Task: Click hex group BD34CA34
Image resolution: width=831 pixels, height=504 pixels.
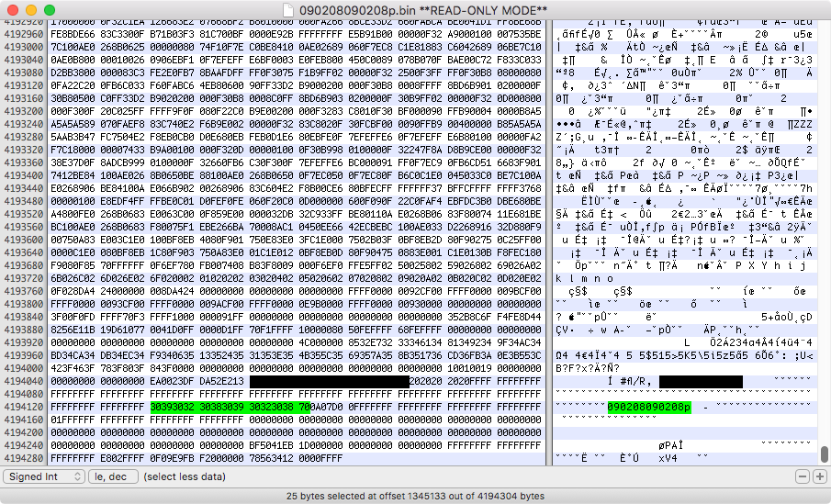Action: 73,355
